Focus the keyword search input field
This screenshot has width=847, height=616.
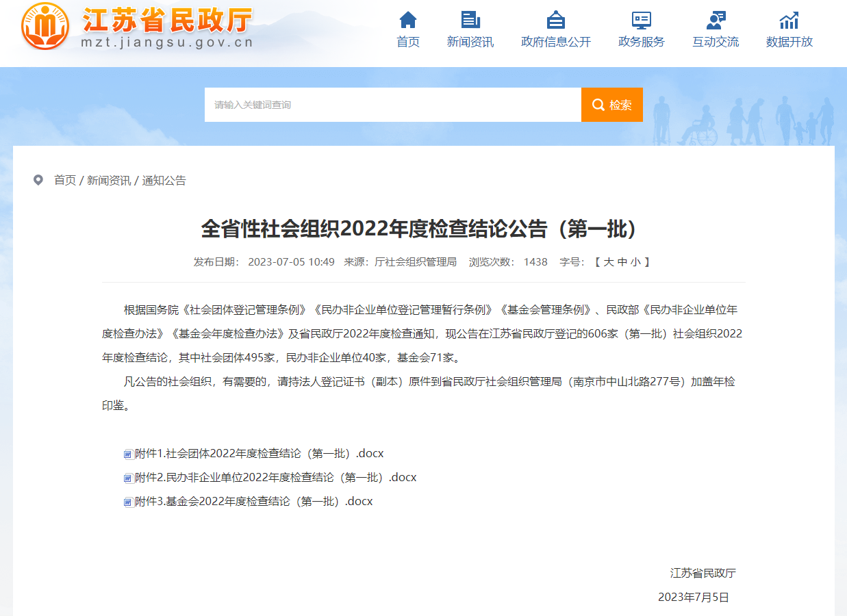(392, 105)
